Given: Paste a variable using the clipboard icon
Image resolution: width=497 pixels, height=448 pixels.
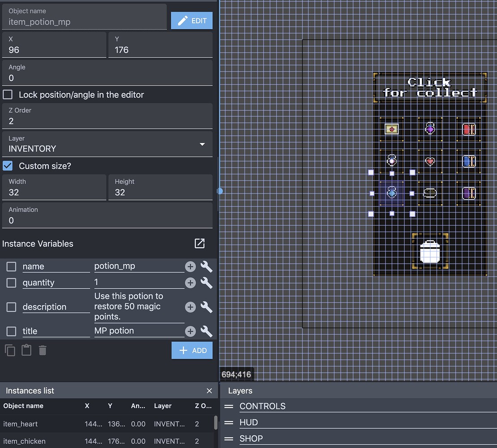Looking at the screenshot, I should tap(26, 350).
